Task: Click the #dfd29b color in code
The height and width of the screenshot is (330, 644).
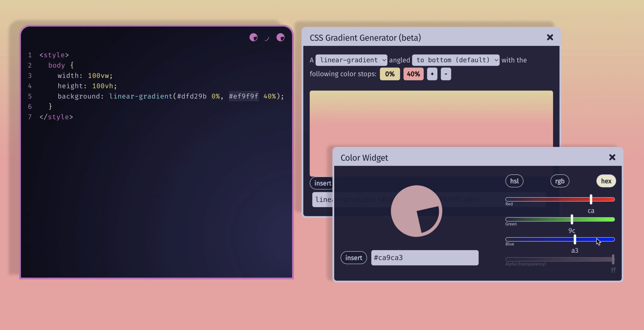Action: (x=192, y=96)
